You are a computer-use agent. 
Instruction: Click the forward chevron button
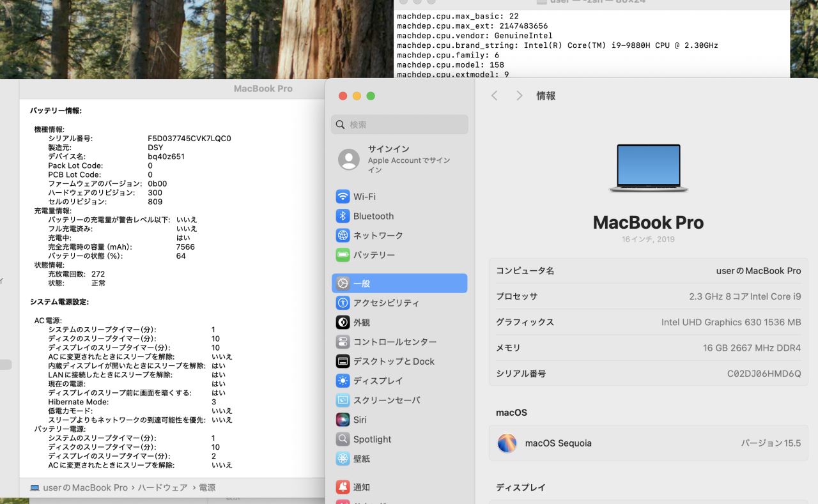pos(519,96)
